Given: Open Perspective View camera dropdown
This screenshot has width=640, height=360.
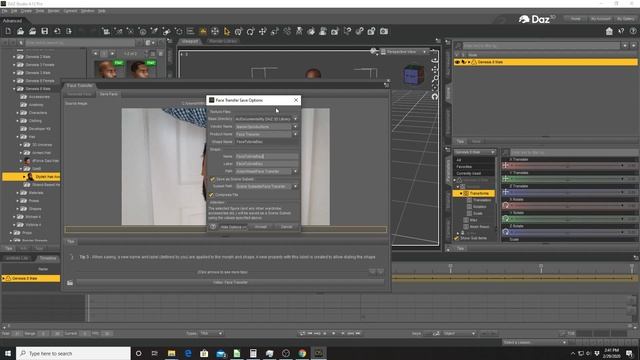Looking at the screenshot, I should point(404,52).
